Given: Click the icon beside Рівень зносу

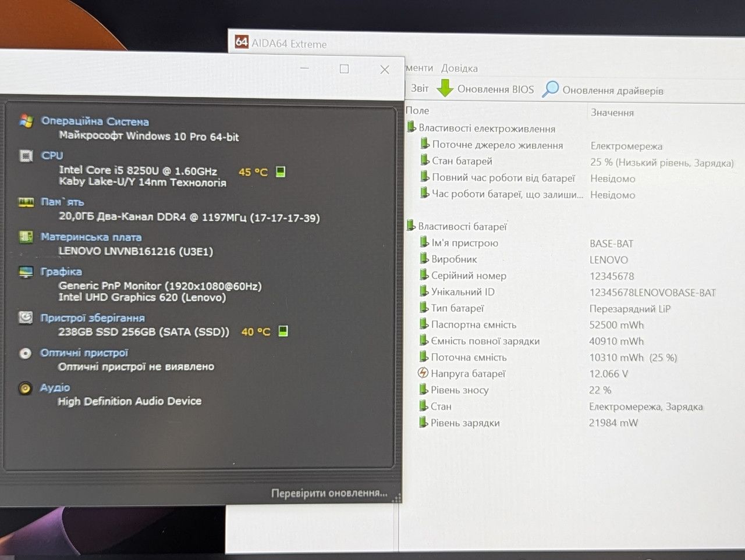Looking at the screenshot, I should point(424,390).
